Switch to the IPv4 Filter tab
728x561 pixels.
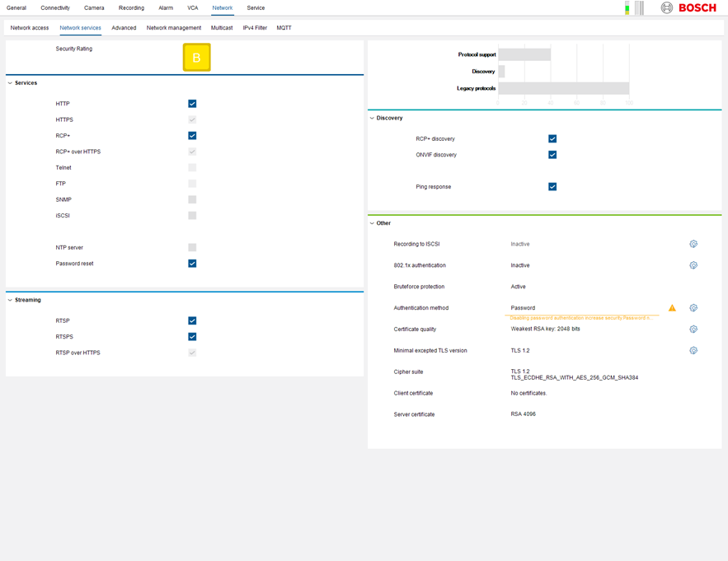coord(255,28)
